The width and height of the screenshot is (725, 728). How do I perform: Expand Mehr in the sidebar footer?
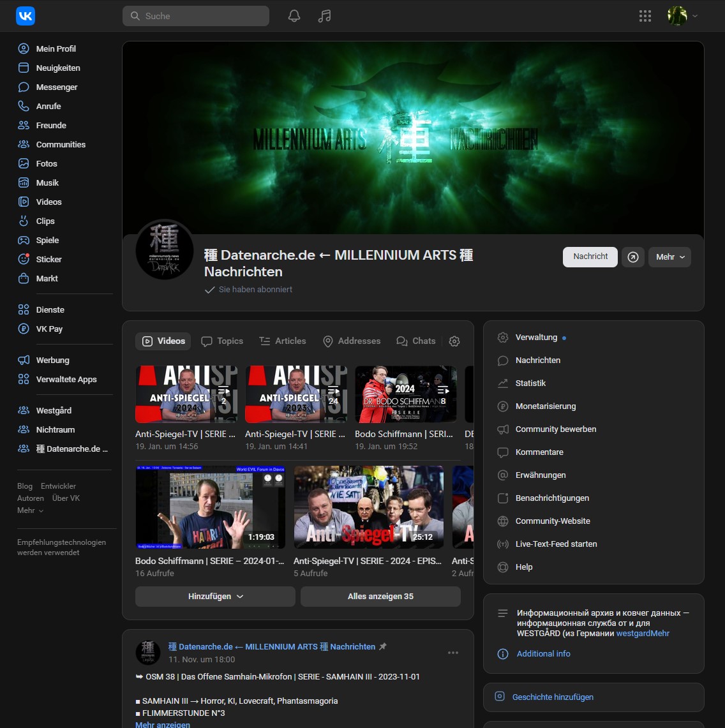30,510
